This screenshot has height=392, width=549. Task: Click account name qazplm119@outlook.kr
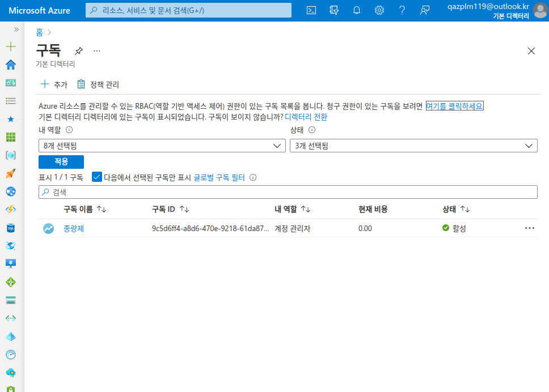[488, 6]
